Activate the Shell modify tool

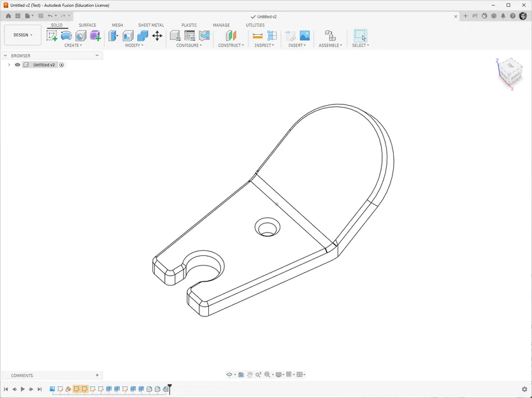tap(128, 36)
